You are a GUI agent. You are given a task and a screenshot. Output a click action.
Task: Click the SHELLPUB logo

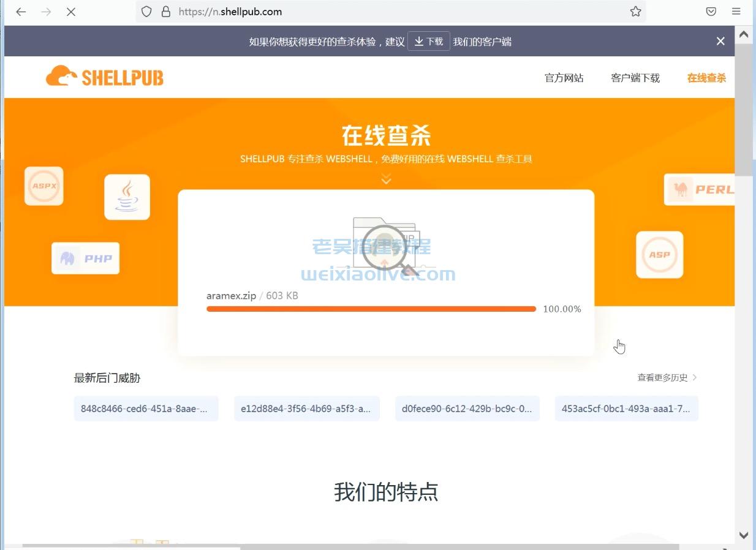pyautogui.click(x=104, y=76)
